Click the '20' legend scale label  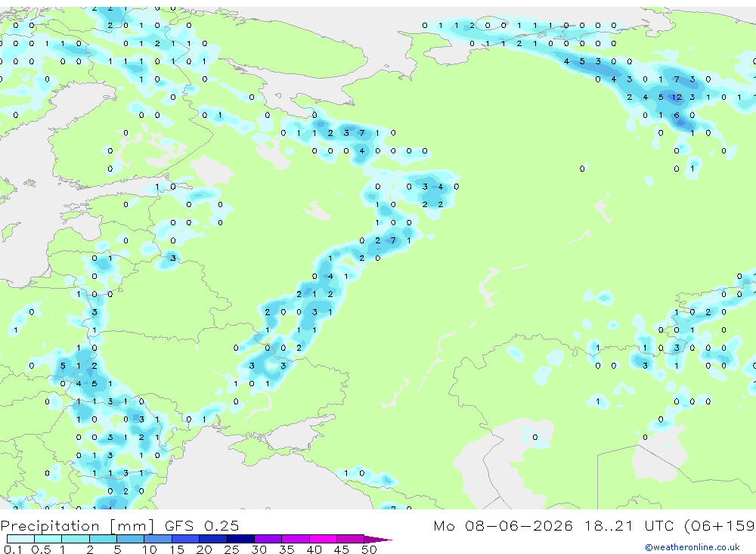(204, 549)
